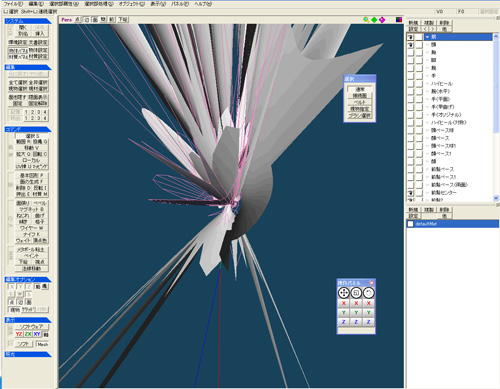The width and height of the screenshot is (500, 389).
Task: Collapse the top selected object tree arrow
Action: (427, 37)
